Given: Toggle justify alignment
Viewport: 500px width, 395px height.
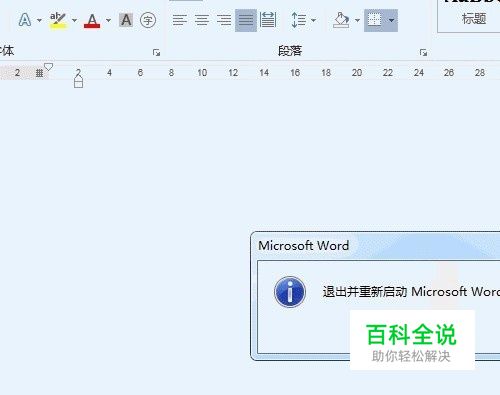Looking at the screenshot, I should click(246, 20).
